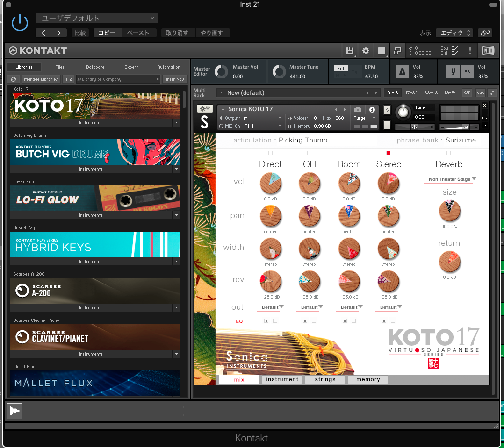
Task: Go to previous preset arrow
Action: (43, 33)
